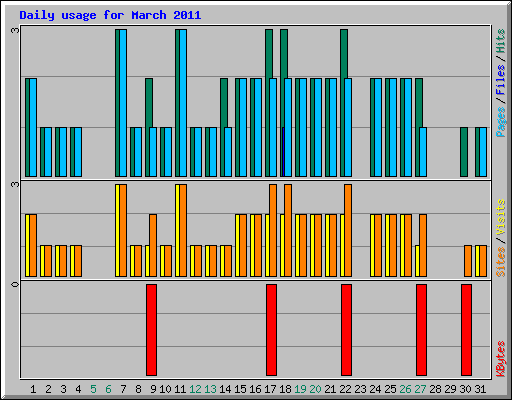
Task: Click the day label '14' on the axis
Action: (225, 389)
